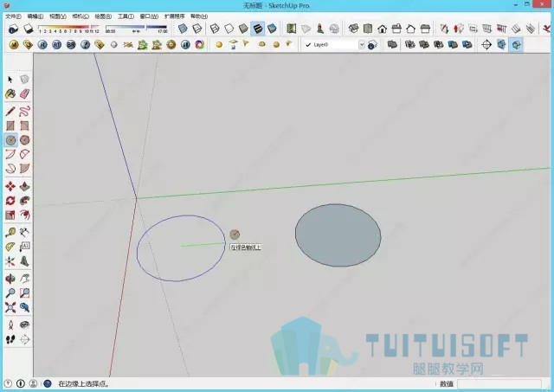The height and width of the screenshot is (392, 554).
Task: Choose the Pie arc tool
Action: [x=24, y=169]
